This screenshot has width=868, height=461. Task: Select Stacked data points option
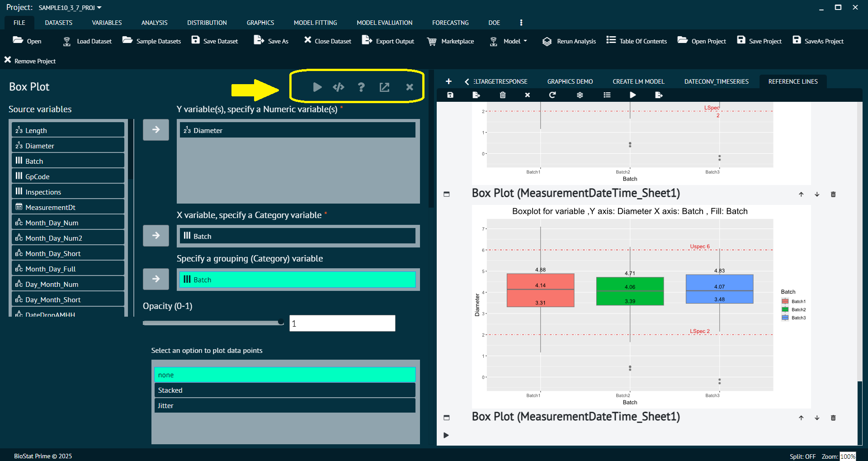click(x=284, y=390)
